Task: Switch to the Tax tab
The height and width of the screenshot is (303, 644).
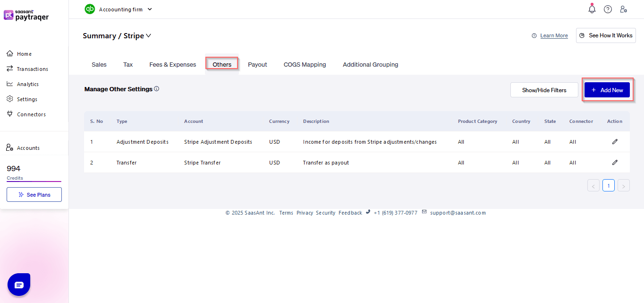Action: (x=128, y=64)
